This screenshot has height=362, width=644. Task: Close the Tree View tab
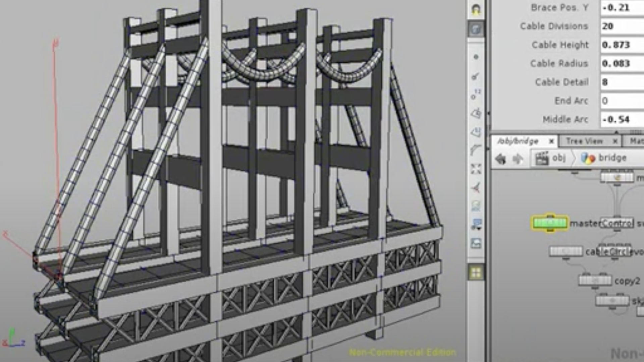[x=615, y=141]
